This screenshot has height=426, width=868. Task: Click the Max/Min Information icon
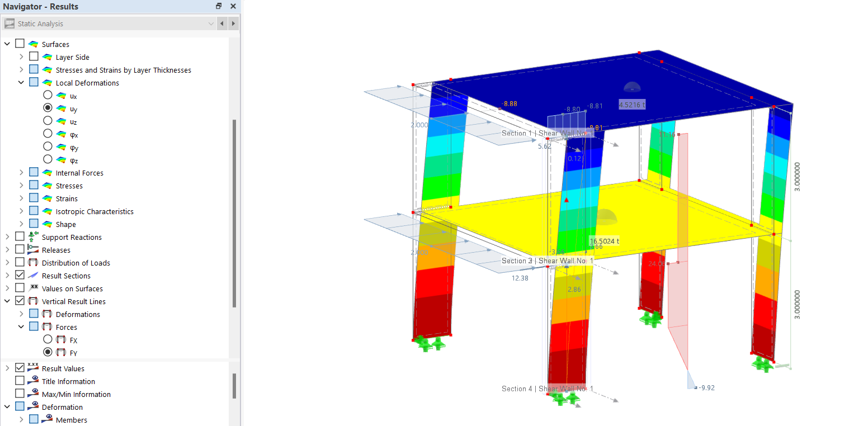click(x=34, y=394)
